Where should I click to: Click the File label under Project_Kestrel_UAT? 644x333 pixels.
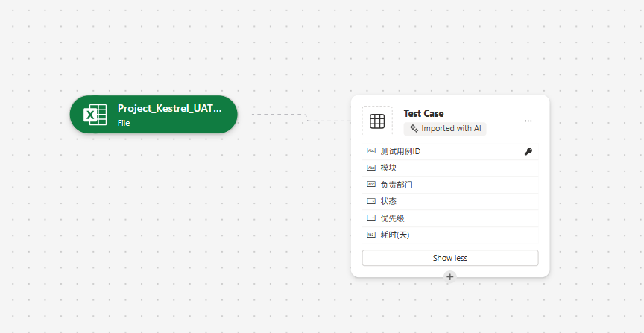point(124,123)
